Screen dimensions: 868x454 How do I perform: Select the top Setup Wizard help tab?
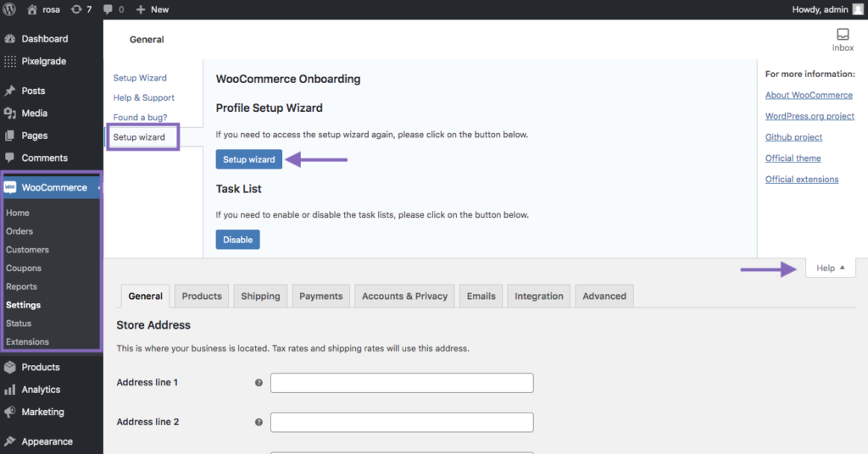pyautogui.click(x=140, y=78)
